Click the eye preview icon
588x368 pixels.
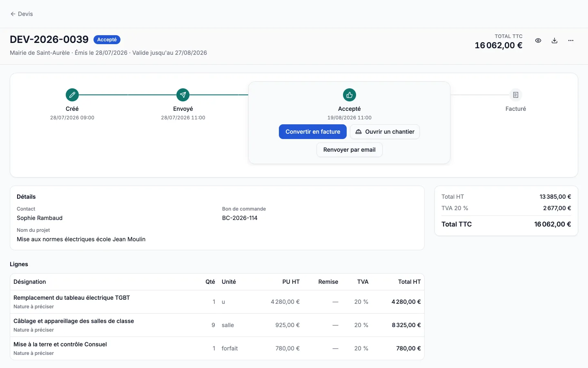[538, 40]
